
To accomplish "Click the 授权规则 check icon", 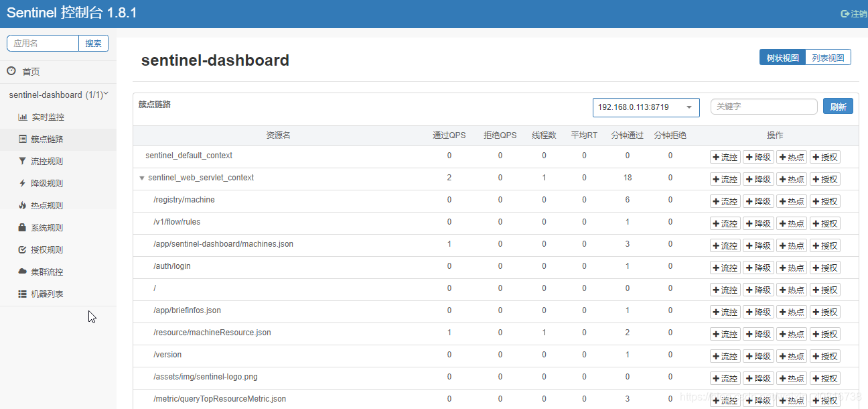I will point(23,249).
